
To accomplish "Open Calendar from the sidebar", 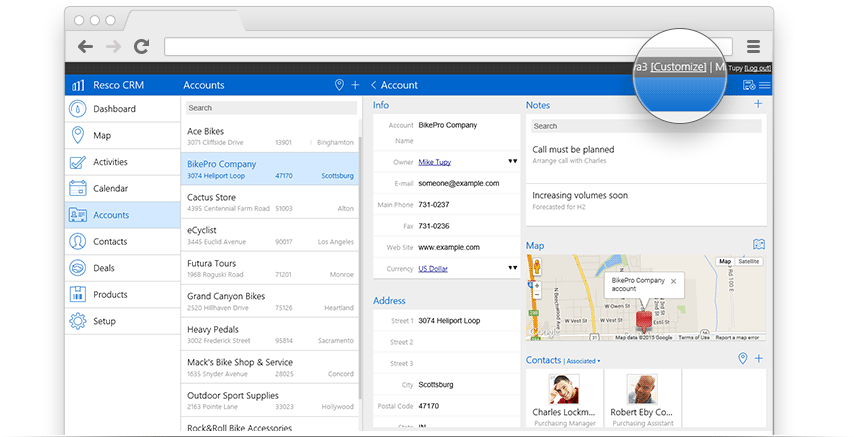I will (112, 188).
